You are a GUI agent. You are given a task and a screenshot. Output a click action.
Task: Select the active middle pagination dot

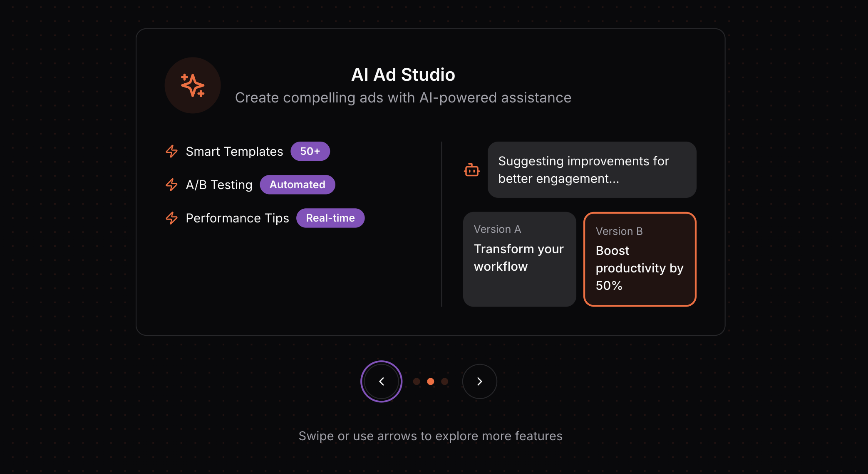(431, 381)
